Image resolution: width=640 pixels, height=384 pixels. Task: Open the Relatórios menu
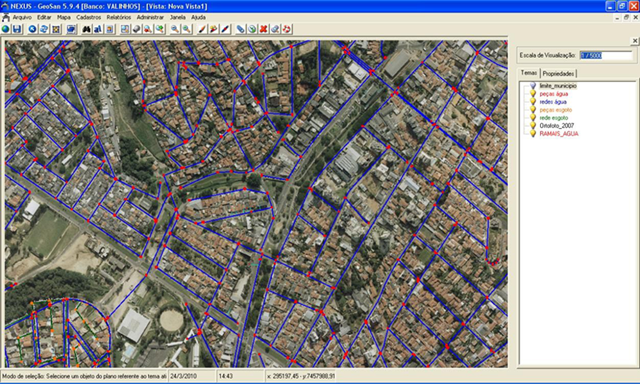tap(119, 18)
